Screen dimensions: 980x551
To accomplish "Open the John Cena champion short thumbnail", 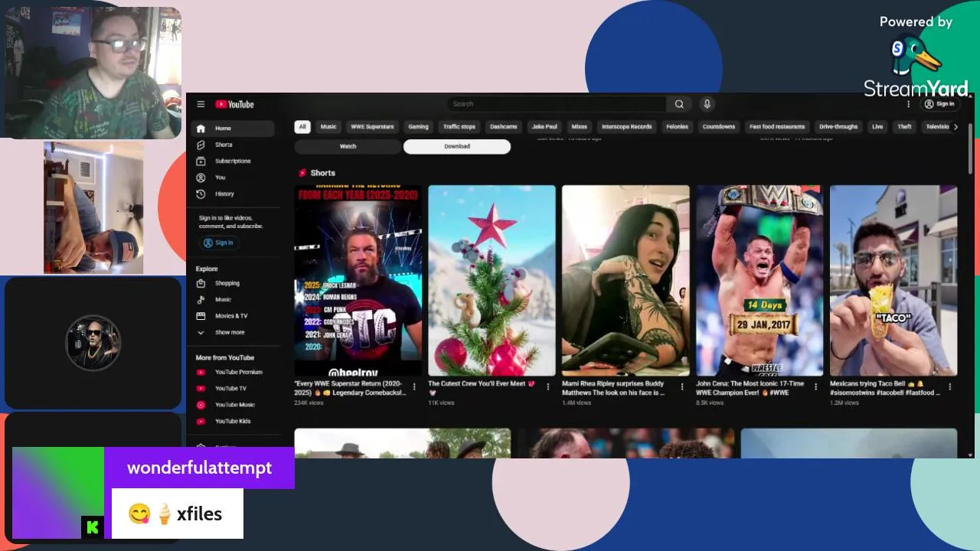I will (759, 281).
